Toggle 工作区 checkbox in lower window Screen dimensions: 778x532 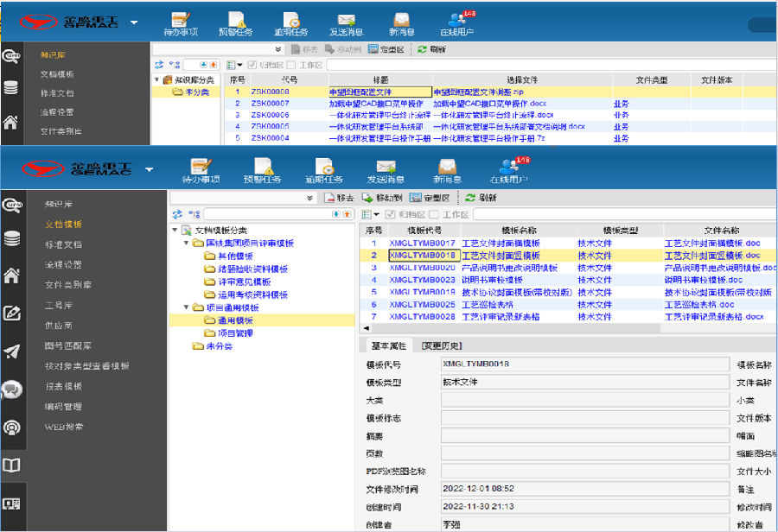(436, 214)
